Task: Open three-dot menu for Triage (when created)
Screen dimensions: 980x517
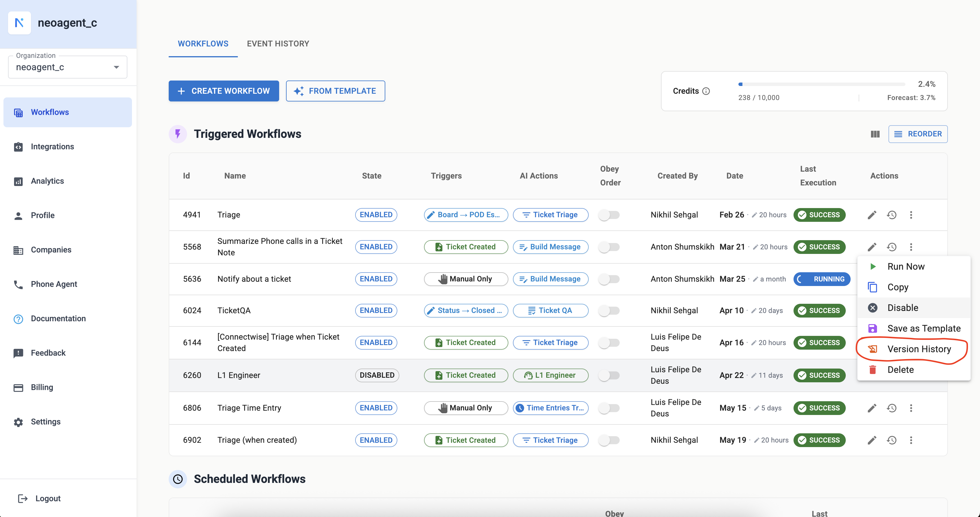Action: coord(911,440)
